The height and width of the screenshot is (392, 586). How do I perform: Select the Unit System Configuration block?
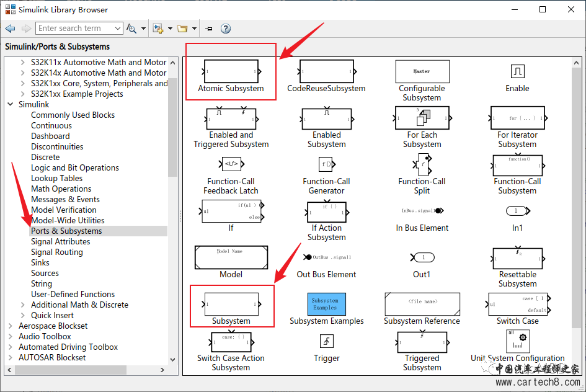tap(518, 341)
